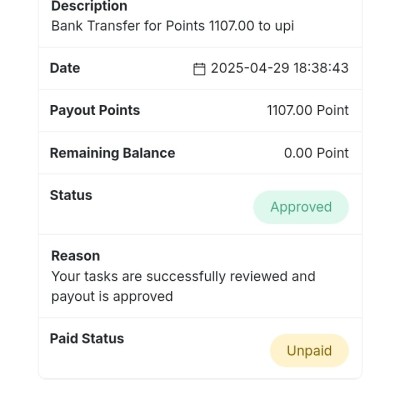Viewport: 400px width, 400px height.
Task: Select the date value 2025-04-29 18:38:43
Action: 280,68
